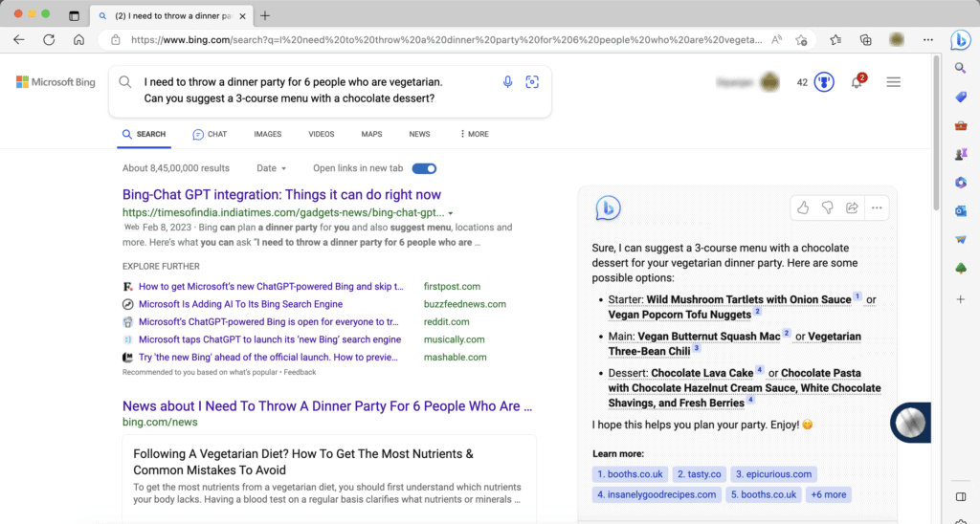Click the thumbs down dislike icon

click(827, 207)
